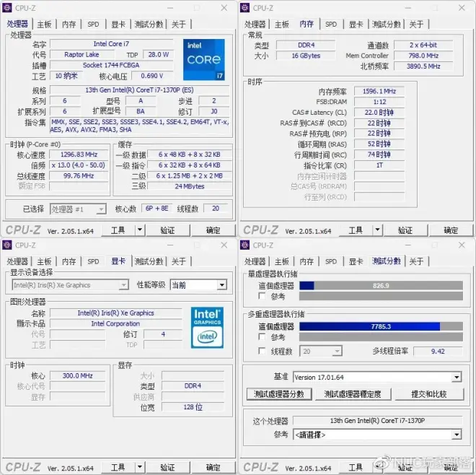Open the SPD tab in memory window

pyautogui.click(x=330, y=24)
